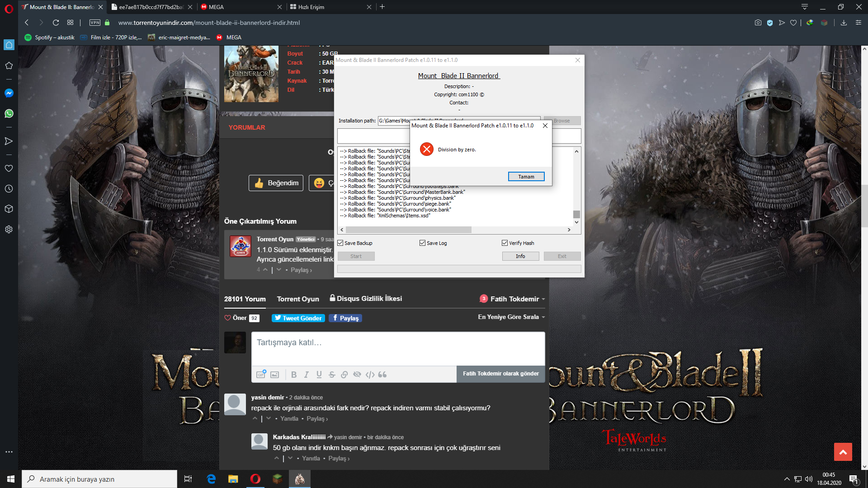Switch to Hızlı Erişim browser tab
868x488 pixels.
pos(331,7)
